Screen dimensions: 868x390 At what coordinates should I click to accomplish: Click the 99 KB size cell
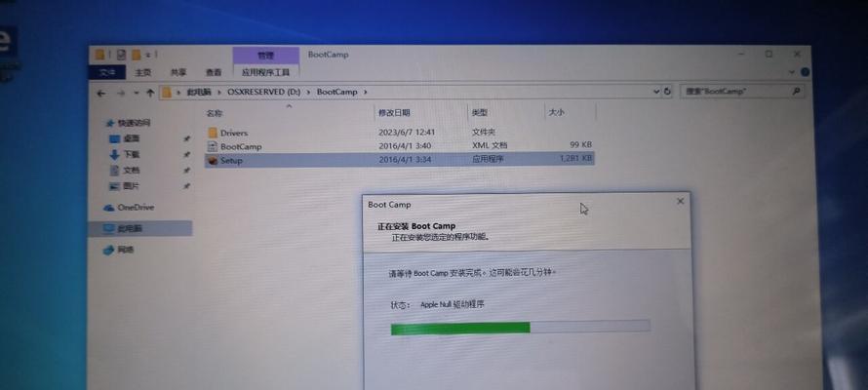(580, 145)
